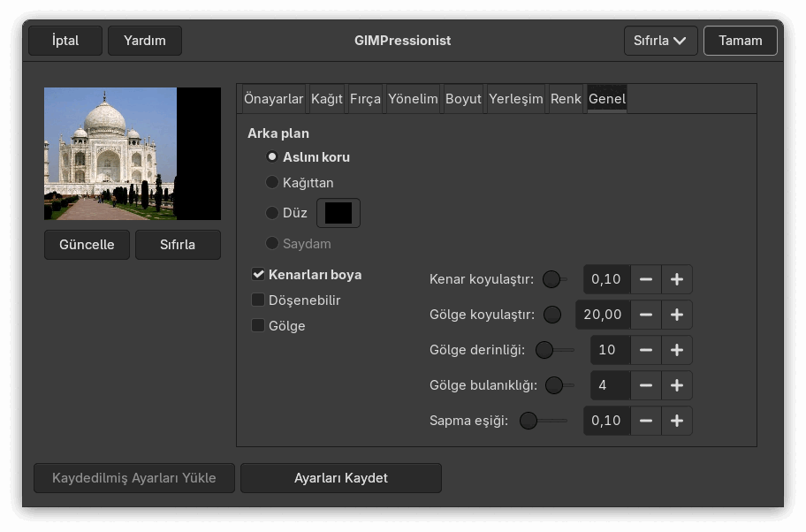Click Güncelle to refresh preview
The height and width of the screenshot is (532, 806).
click(x=87, y=245)
